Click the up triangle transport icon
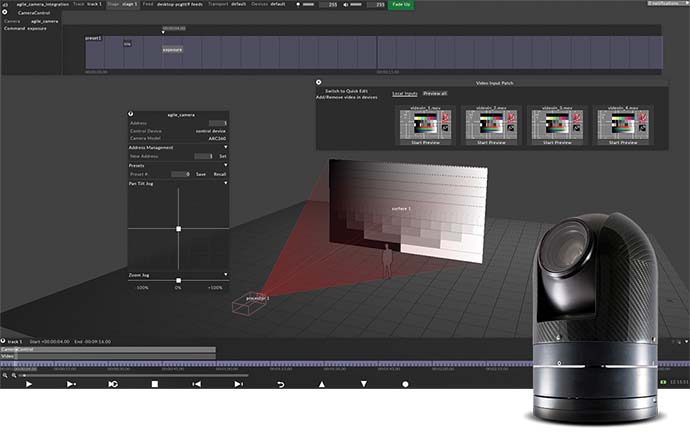This screenshot has width=690, height=439. tap(322, 384)
